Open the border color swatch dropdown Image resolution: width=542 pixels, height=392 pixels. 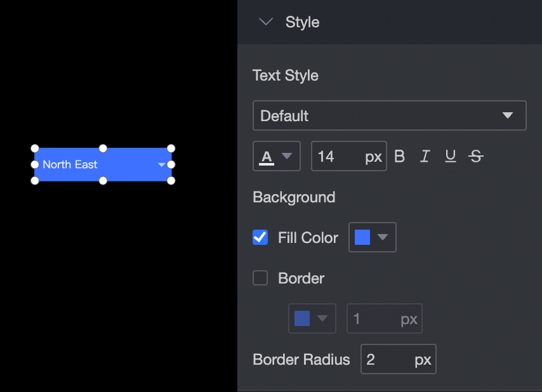point(312,318)
